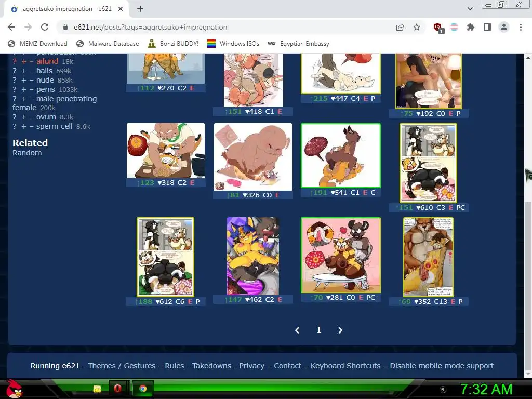Click the Random related link
Screen dimensions: 532x399
(x=27, y=153)
